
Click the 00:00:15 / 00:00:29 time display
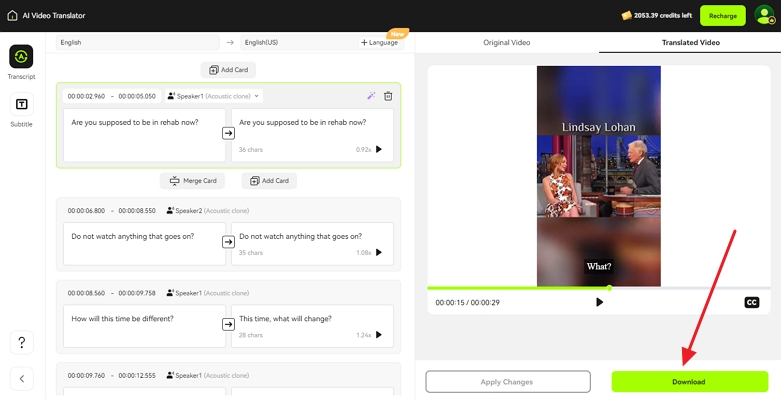coord(467,302)
